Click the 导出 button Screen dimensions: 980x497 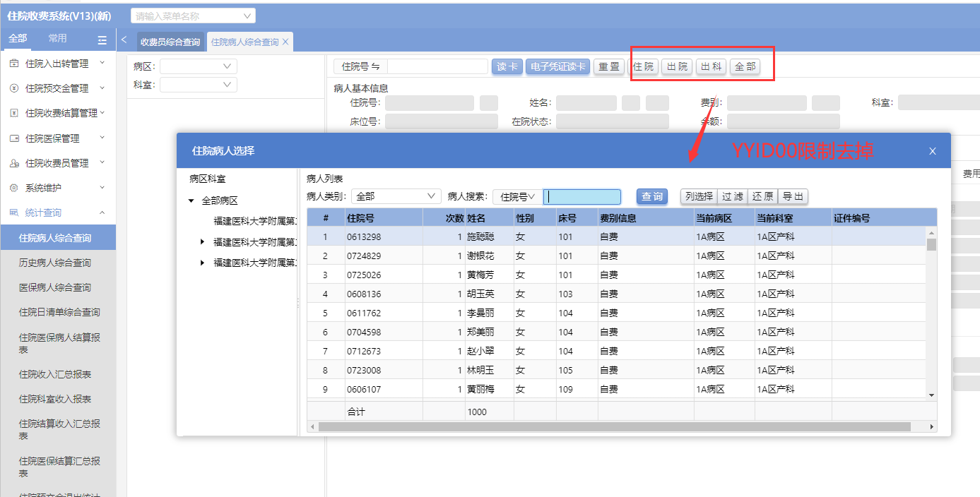(x=793, y=197)
